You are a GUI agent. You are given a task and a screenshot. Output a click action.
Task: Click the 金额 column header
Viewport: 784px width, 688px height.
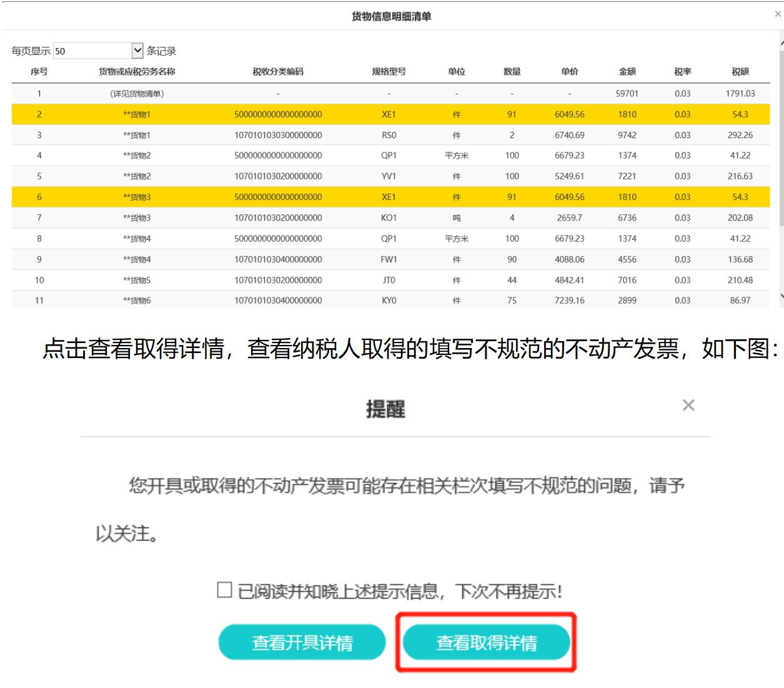(627, 72)
